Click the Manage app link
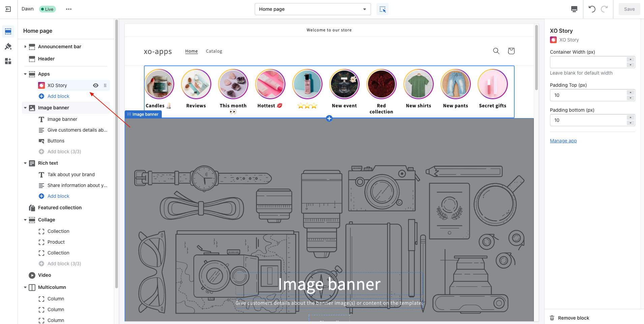This screenshot has height=324, width=644. point(563,141)
